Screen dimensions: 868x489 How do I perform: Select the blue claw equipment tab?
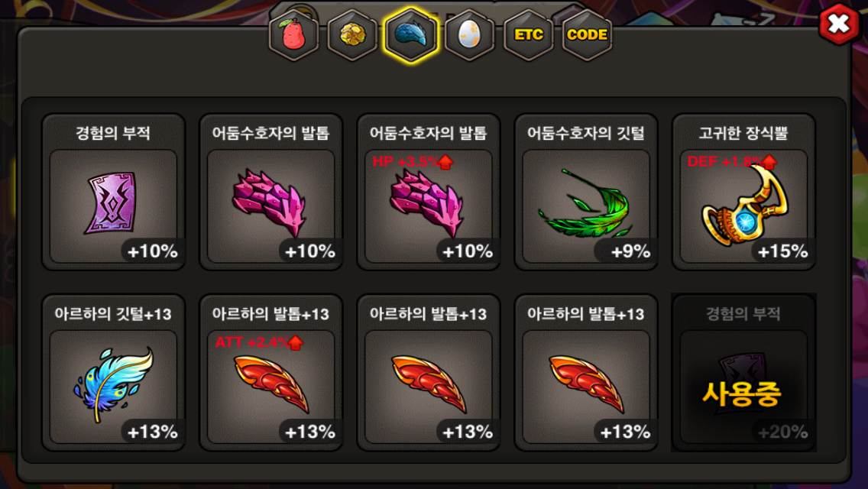coord(411,35)
